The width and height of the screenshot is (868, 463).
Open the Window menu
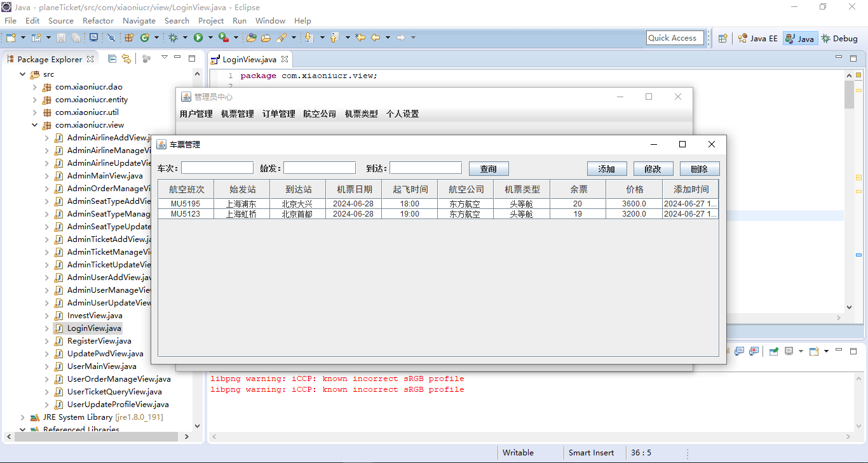coord(270,20)
